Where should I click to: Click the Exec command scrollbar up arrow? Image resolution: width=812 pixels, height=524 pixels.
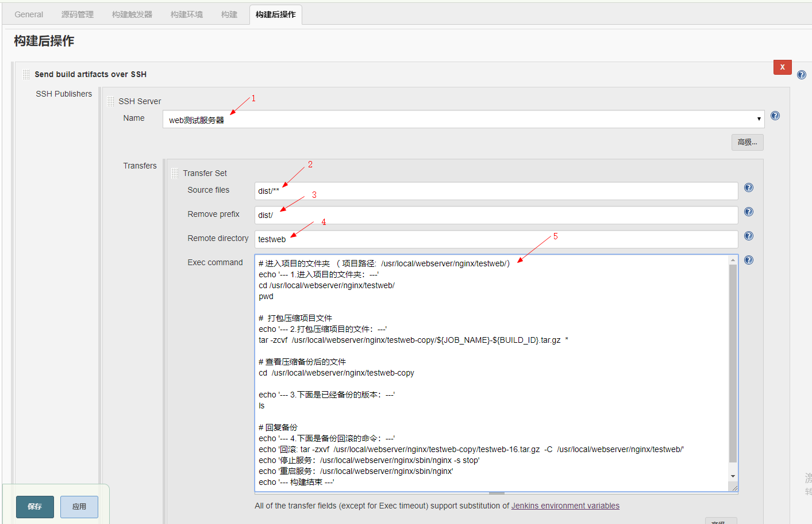733,260
